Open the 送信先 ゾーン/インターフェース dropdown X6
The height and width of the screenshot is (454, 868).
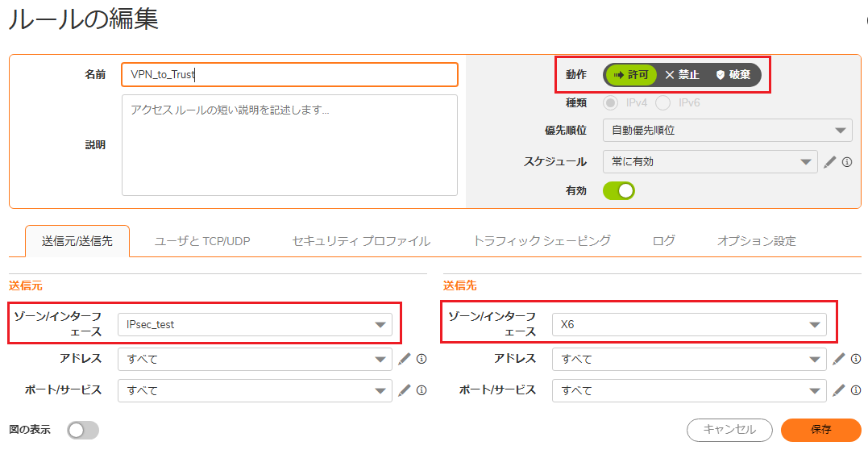point(689,324)
